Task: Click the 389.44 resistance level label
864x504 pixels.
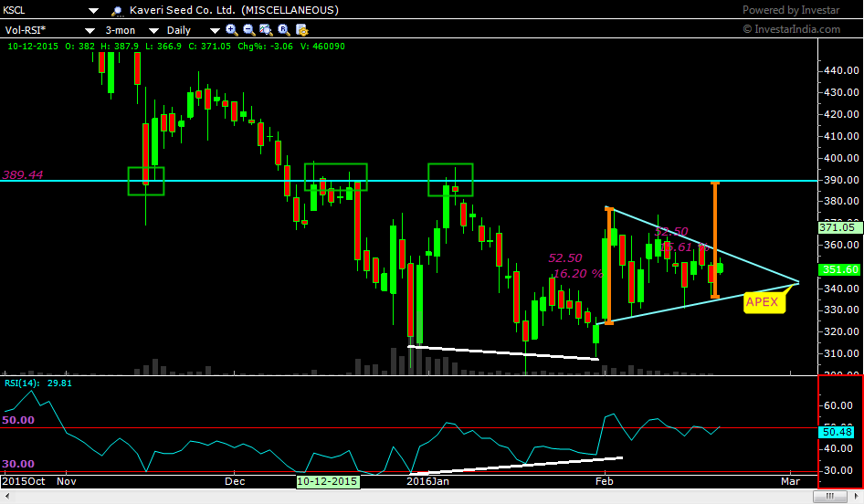Action: point(23,174)
